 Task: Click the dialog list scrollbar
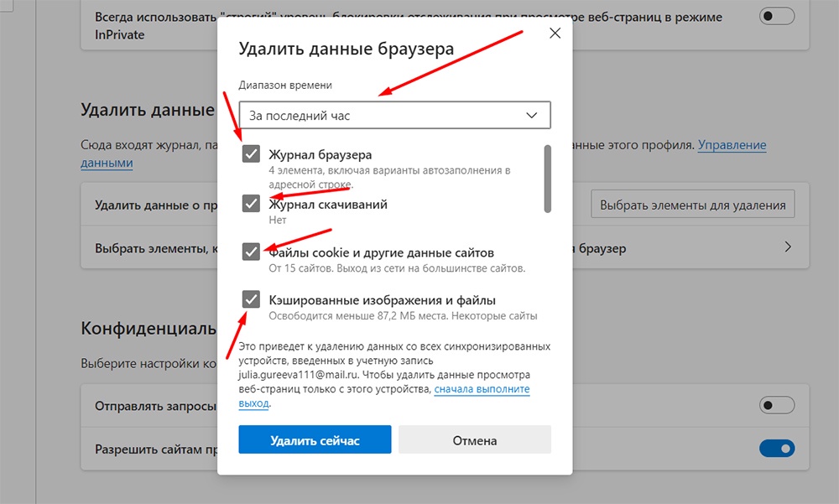547,179
